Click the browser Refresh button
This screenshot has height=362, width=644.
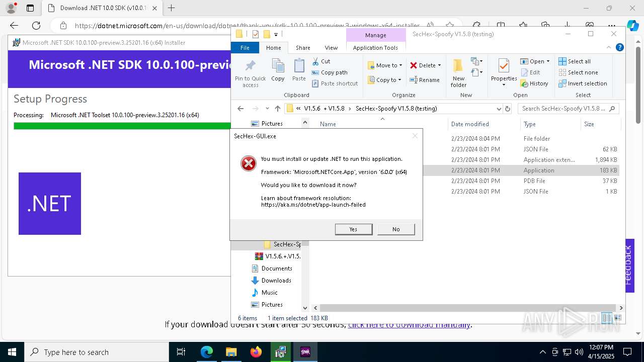tap(36, 26)
